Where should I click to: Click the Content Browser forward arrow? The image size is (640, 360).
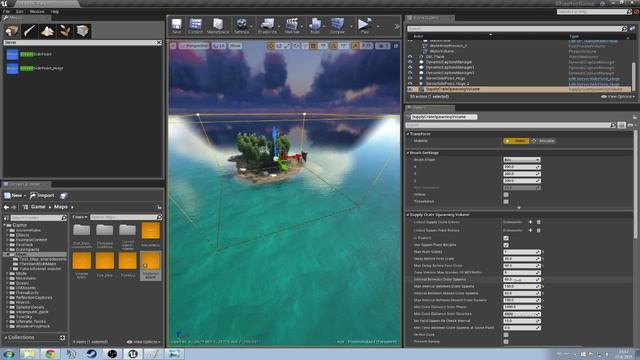pos(13,207)
